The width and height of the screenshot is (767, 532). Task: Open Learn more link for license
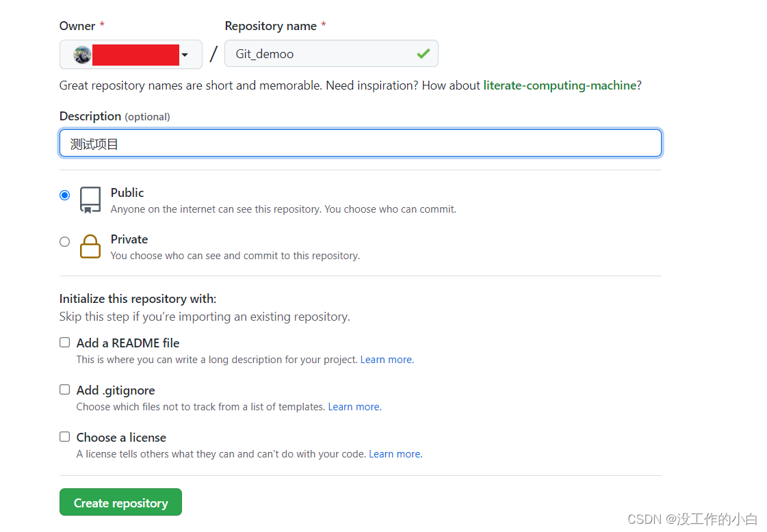395,454
